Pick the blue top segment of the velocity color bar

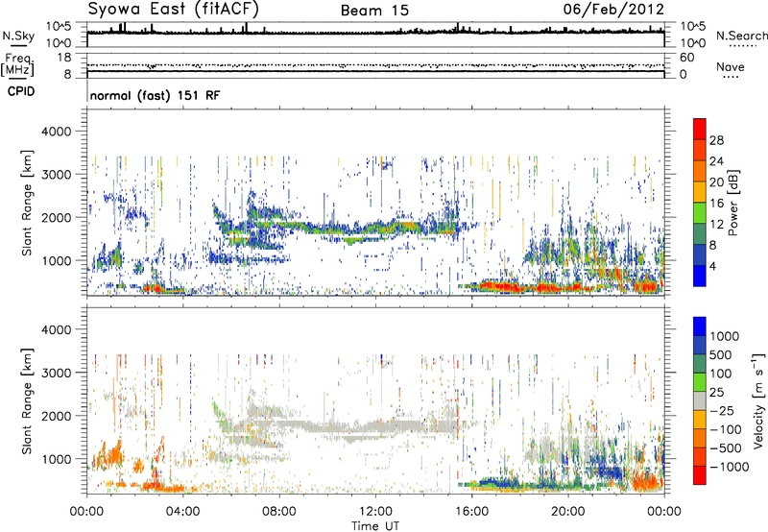pyautogui.click(x=700, y=326)
